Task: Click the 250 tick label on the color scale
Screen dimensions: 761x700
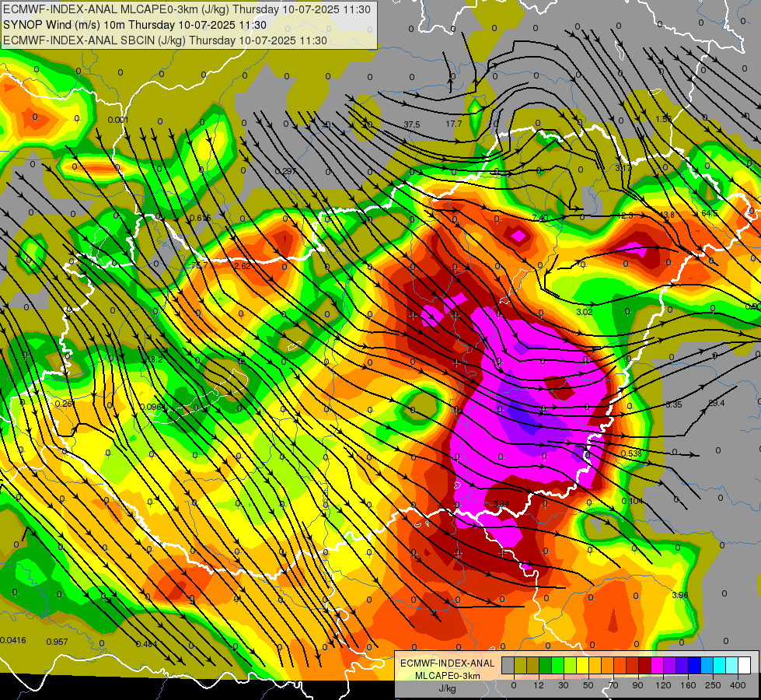Action: tap(713, 685)
